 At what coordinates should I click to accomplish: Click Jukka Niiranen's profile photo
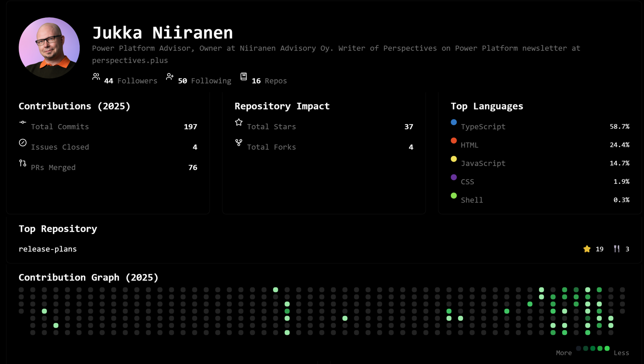tap(49, 48)
